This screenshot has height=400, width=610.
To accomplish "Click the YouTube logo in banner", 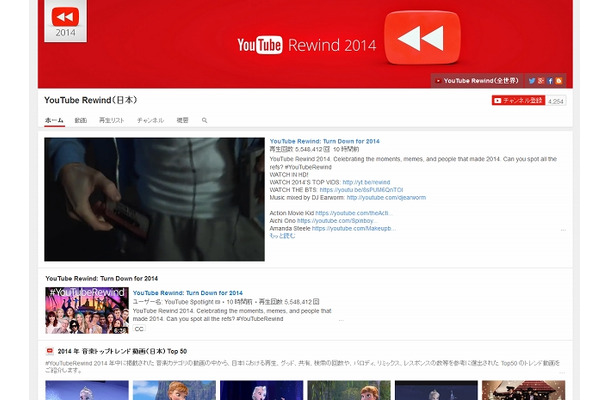I will point(259,45).
